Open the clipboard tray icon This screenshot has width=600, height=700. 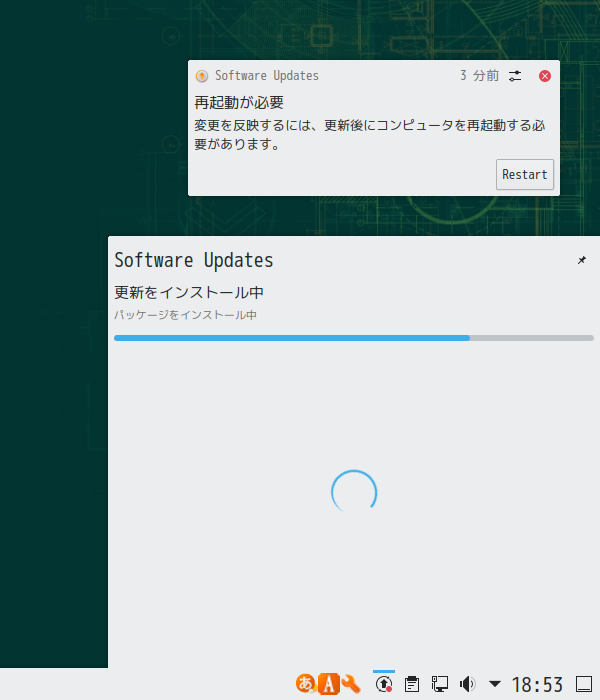[x=412, y=683]
